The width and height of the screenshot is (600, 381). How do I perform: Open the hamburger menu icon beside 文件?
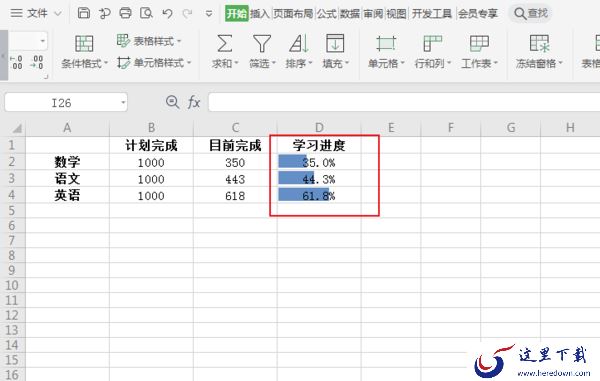[x=16, y=13]
